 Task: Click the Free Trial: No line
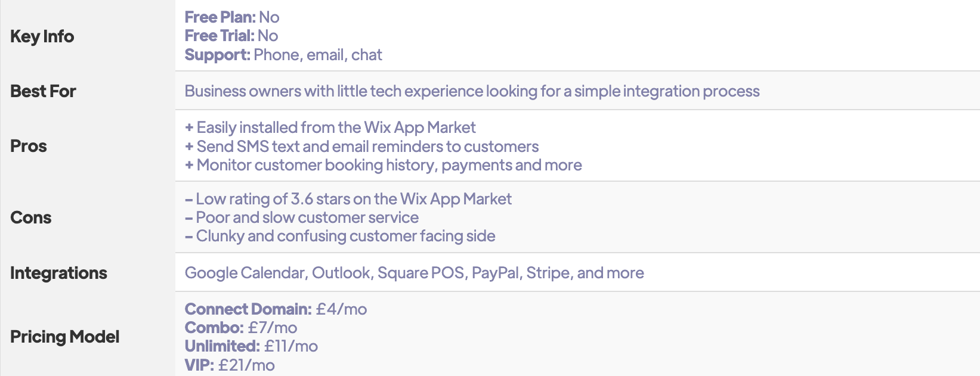coord(231,36)
